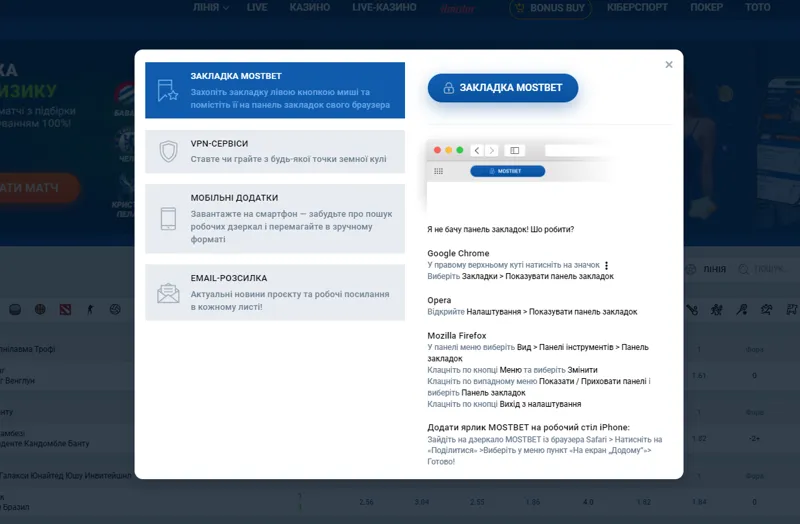Click the back arrow in browser illustration
800x524 pixels.
[477, 151]
